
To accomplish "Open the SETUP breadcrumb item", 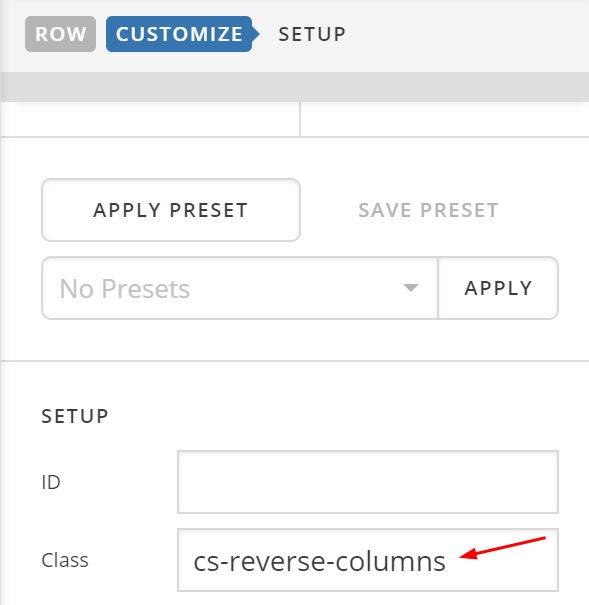I will (312, 34).
